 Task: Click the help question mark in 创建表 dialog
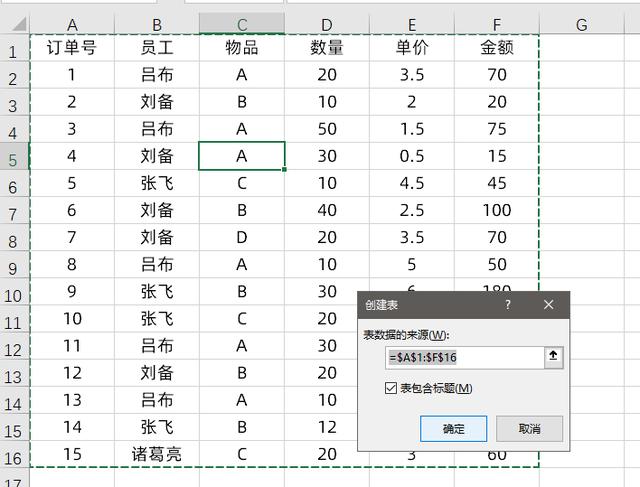pos(508,305)
